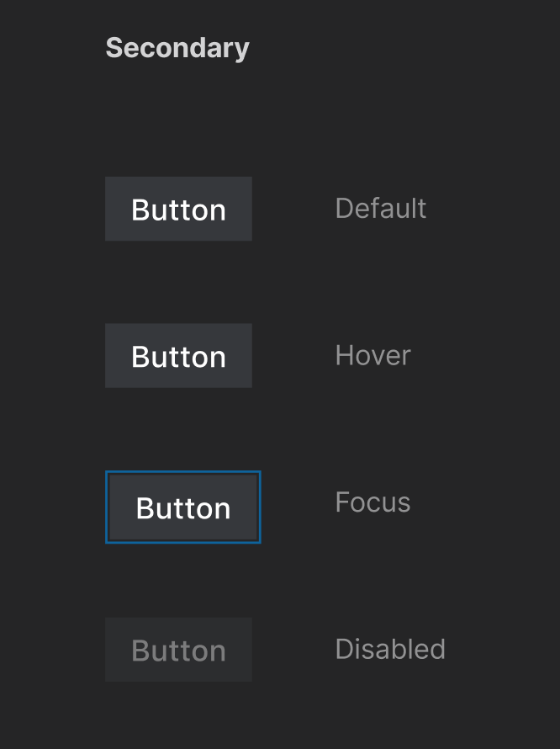Click the Default label text
Viewport: 560px width, 749px height.
pos(380,208)
